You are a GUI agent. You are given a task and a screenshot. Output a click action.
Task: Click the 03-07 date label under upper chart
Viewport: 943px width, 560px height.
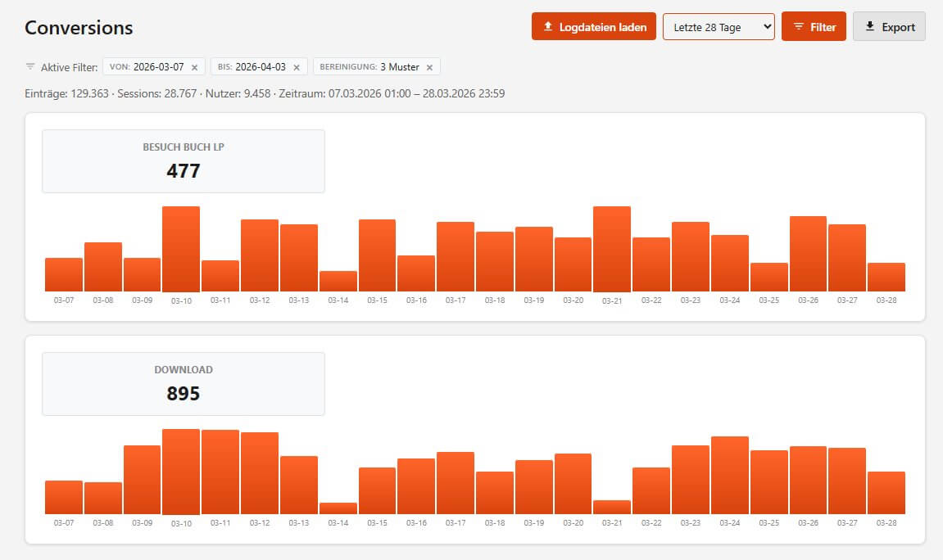pos(63,300)
